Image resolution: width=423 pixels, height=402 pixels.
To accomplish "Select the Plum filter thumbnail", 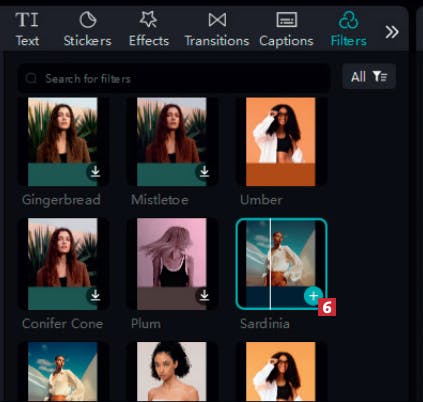I will tap(172, 264).
